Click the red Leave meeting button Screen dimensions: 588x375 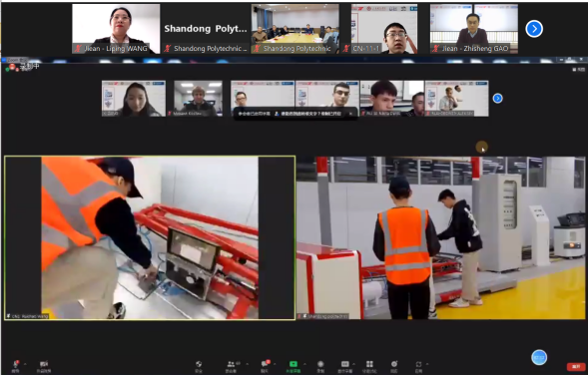(x=576, y=366)
